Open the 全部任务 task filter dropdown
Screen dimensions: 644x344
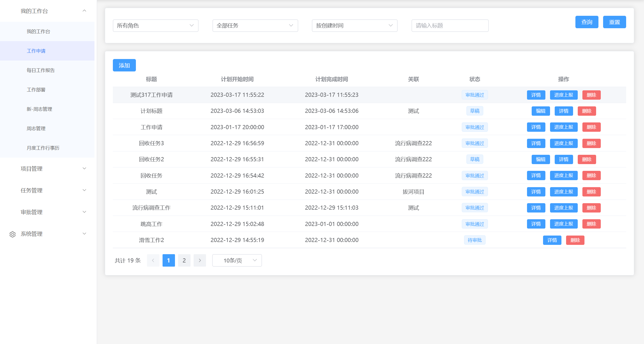[x=255, y=26]
